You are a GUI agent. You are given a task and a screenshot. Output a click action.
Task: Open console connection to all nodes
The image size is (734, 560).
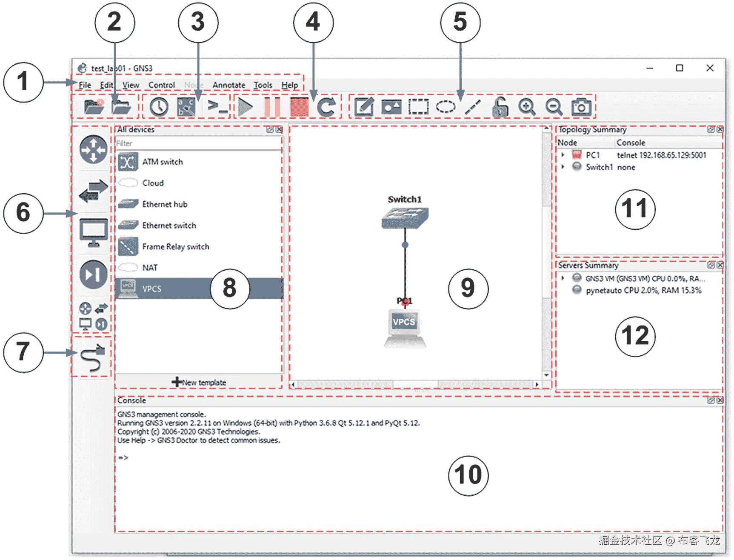click(x=216, y=107)
